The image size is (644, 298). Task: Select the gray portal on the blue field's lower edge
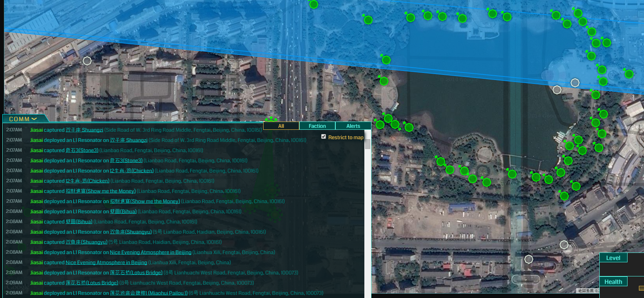(x=575, y=83)
